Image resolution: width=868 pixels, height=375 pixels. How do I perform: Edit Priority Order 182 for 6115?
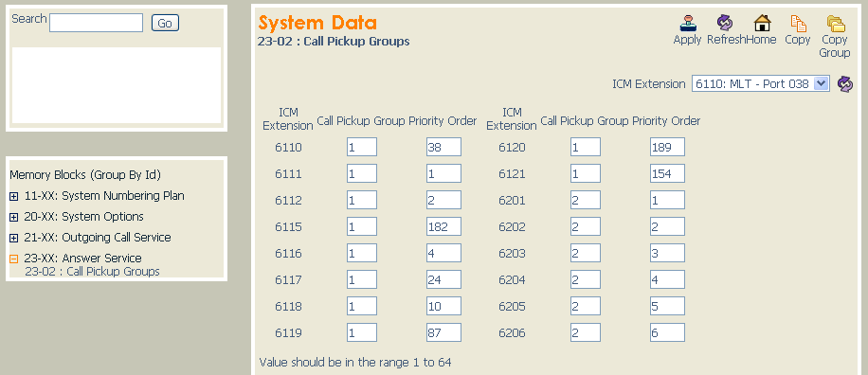coord(444,226)
